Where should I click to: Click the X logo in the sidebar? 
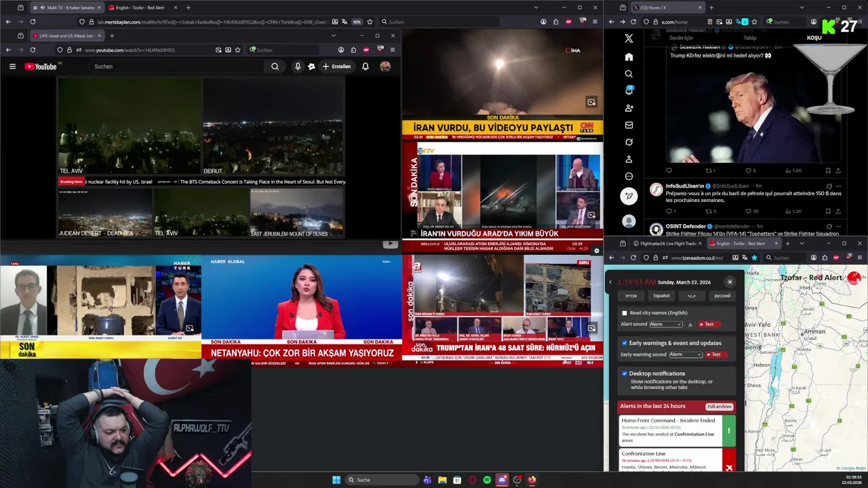coord(629,39)
